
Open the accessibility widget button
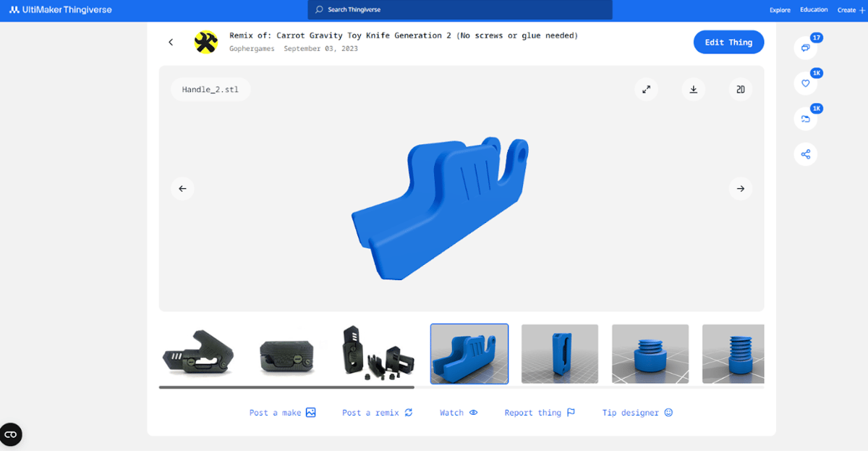(x=11, y=434)
